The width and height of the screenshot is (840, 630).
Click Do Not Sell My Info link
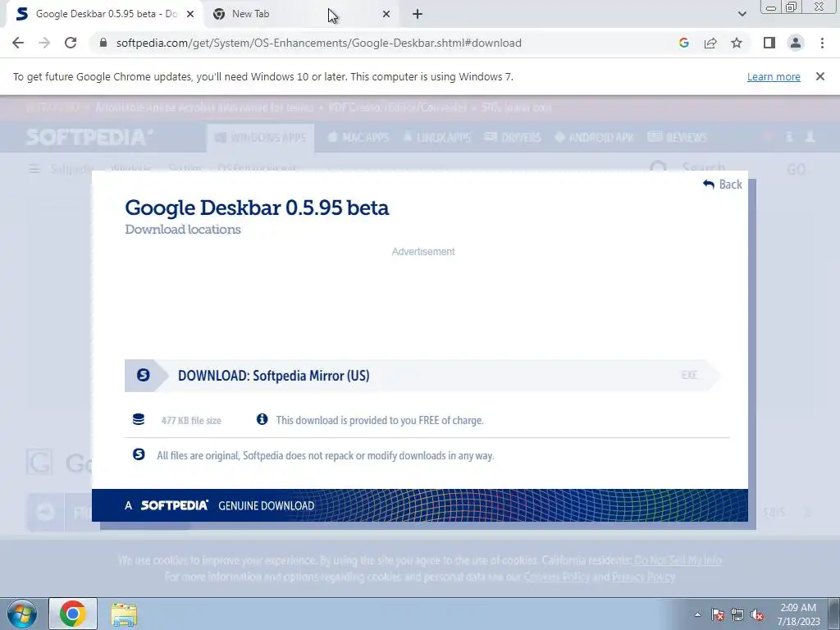[678, 560]
